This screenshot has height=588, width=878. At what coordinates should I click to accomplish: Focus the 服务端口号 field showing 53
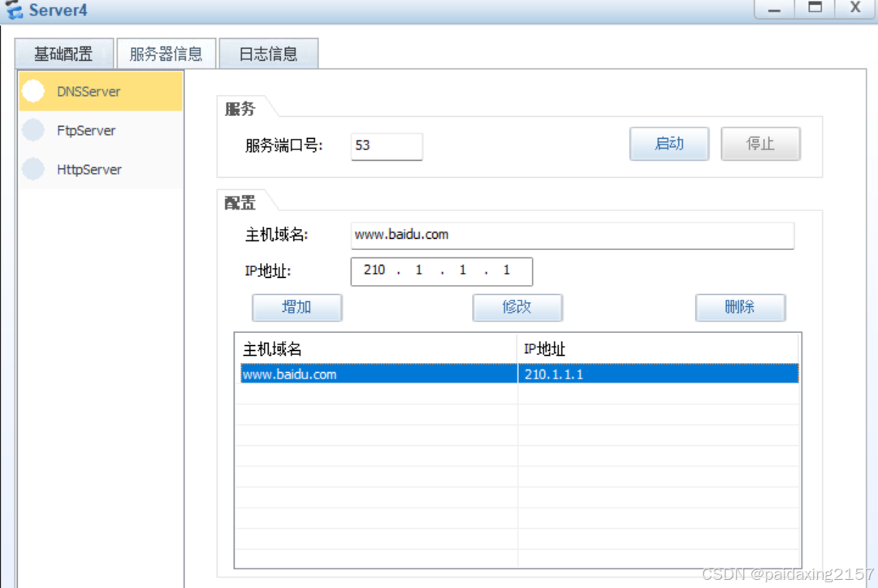pos(387,146)
